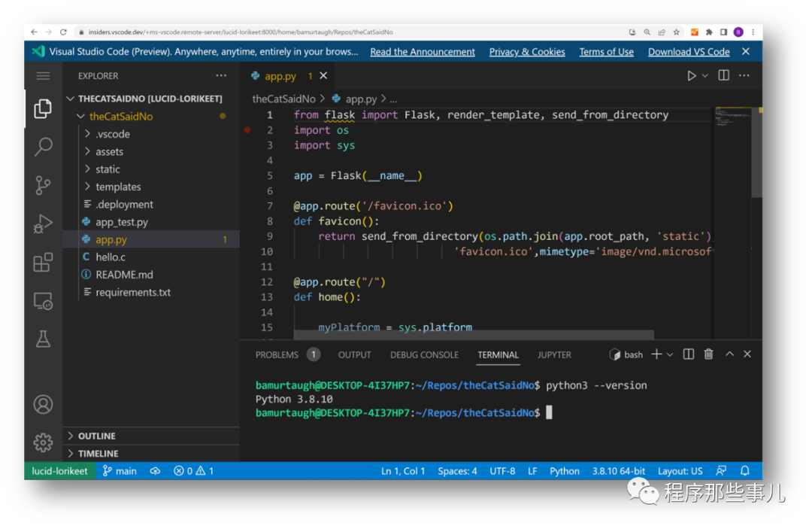Click the main branch in status bar
Screen dimensions: 812x529
click(120, 471)
